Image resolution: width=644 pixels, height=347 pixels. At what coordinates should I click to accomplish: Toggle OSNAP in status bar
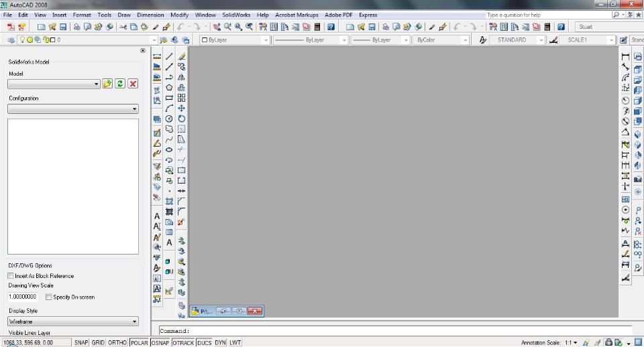160,342
